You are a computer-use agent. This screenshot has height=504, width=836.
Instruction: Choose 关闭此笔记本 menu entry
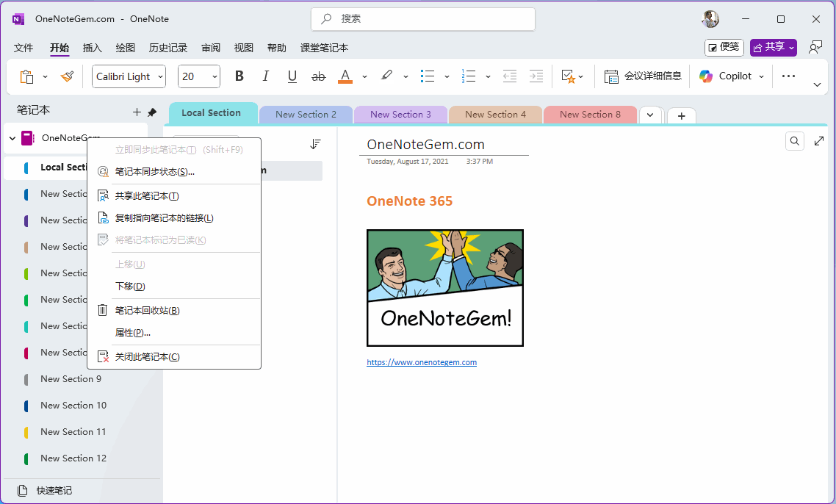click(x=174, y=357)
